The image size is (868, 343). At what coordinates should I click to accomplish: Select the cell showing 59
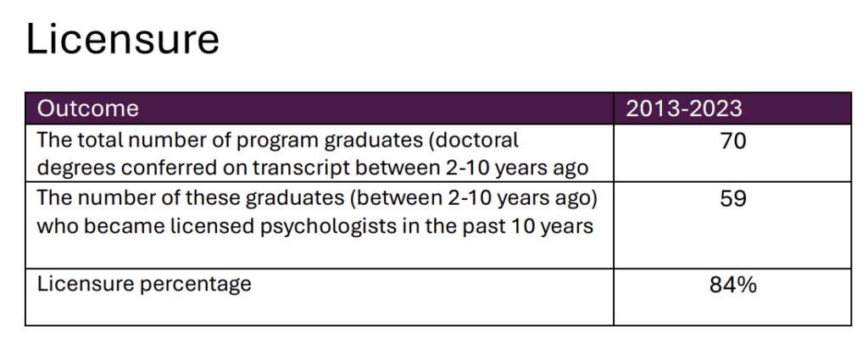pyautogui.click(x=732, y=200)
